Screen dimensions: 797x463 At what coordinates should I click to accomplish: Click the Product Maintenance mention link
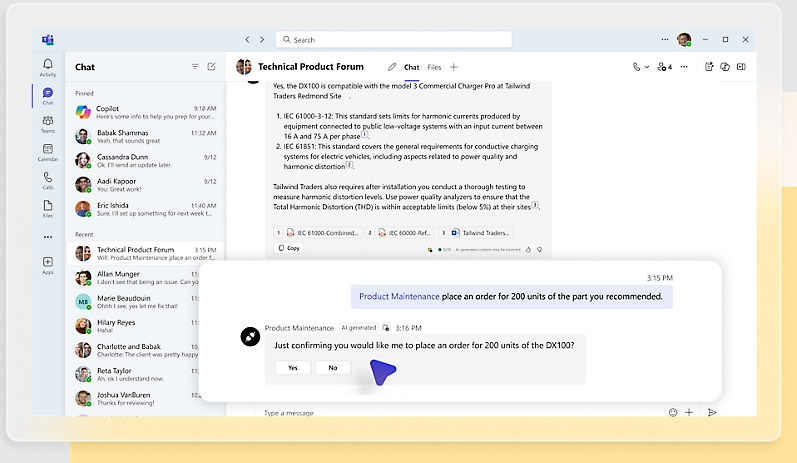coord(399,296)
